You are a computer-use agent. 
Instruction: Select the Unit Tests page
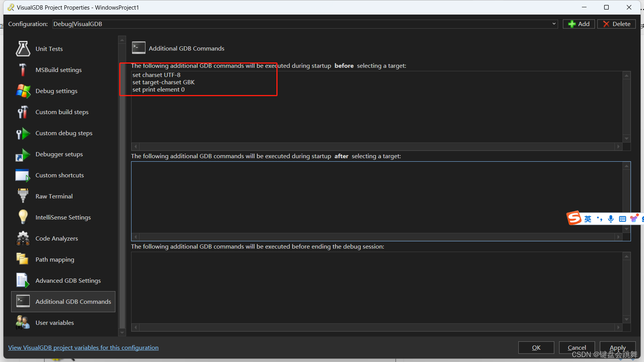(63, 49)
